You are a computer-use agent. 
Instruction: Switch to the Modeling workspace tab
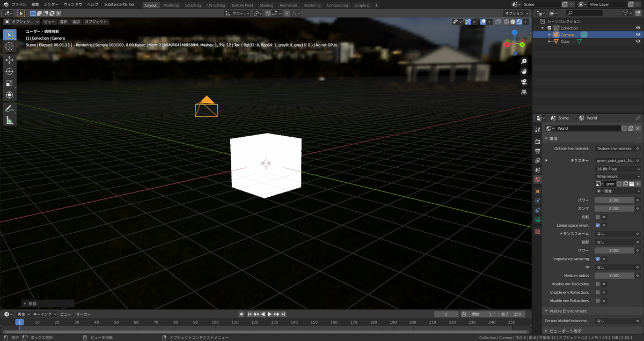pyautogui.click(x=171, y=5)
